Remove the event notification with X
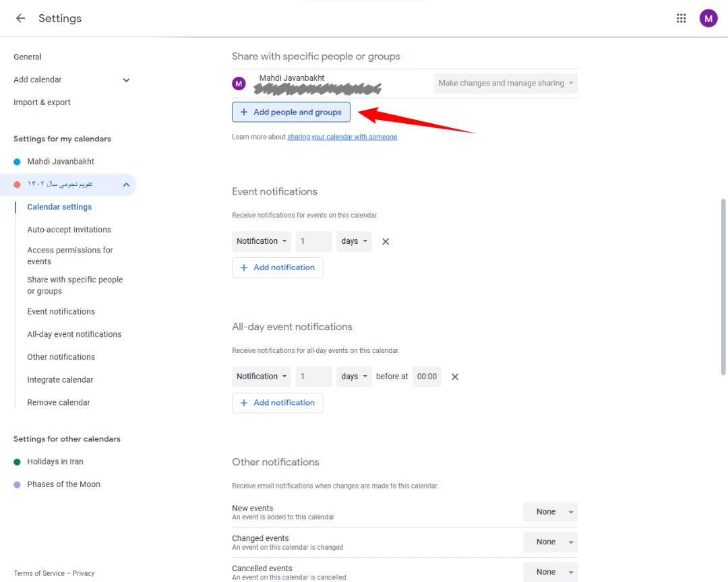 (386, 241)
